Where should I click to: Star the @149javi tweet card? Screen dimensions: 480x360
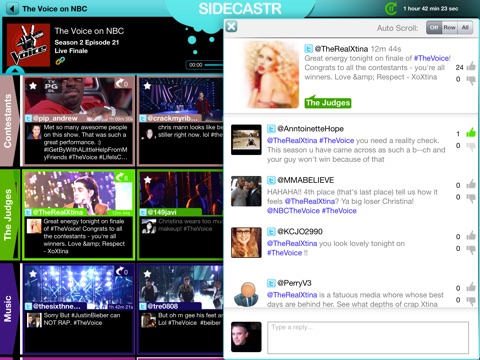point(147,180)
